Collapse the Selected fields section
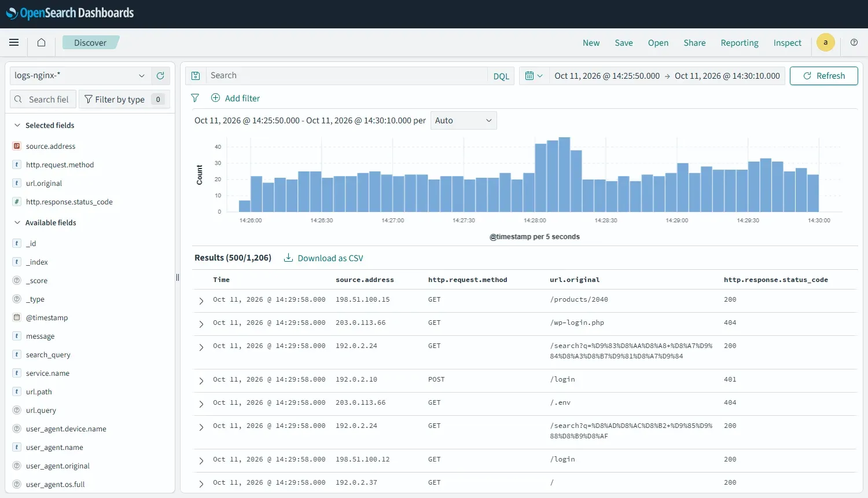 tap(17, 125)
